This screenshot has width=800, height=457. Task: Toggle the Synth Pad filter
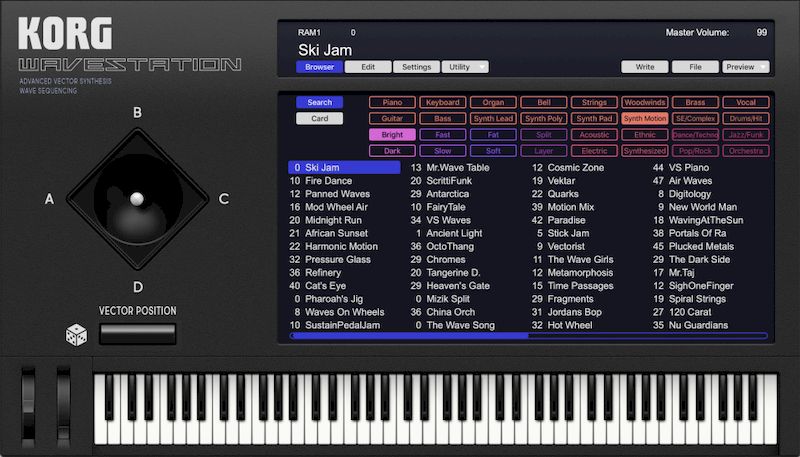594,119
